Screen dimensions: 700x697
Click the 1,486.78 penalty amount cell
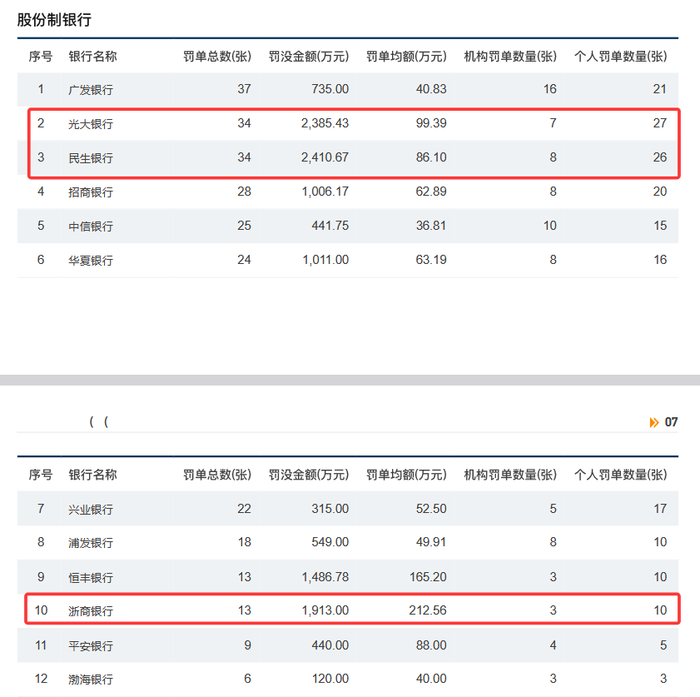(325, 577)
